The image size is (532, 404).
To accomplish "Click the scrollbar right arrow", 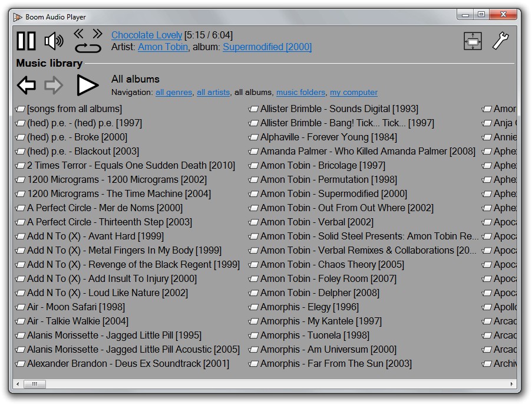I will coord(511,385).
